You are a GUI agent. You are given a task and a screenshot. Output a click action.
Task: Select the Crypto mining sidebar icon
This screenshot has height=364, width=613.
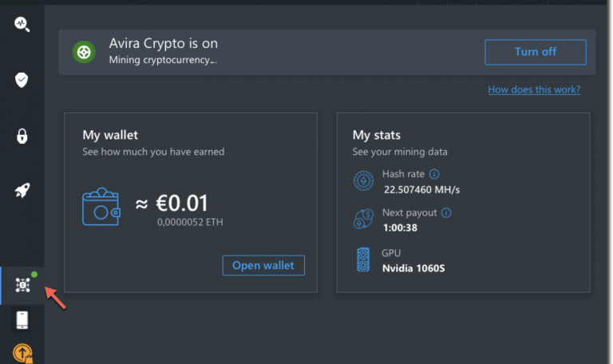22,285
